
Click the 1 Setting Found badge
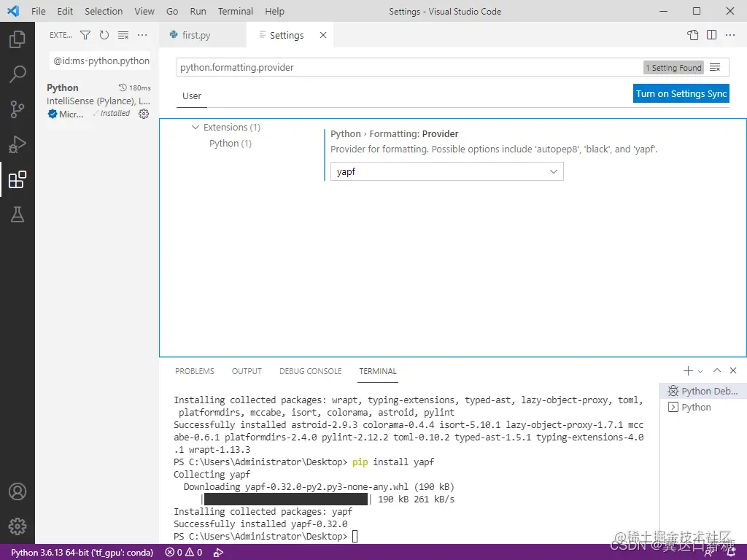coord(673,68)
